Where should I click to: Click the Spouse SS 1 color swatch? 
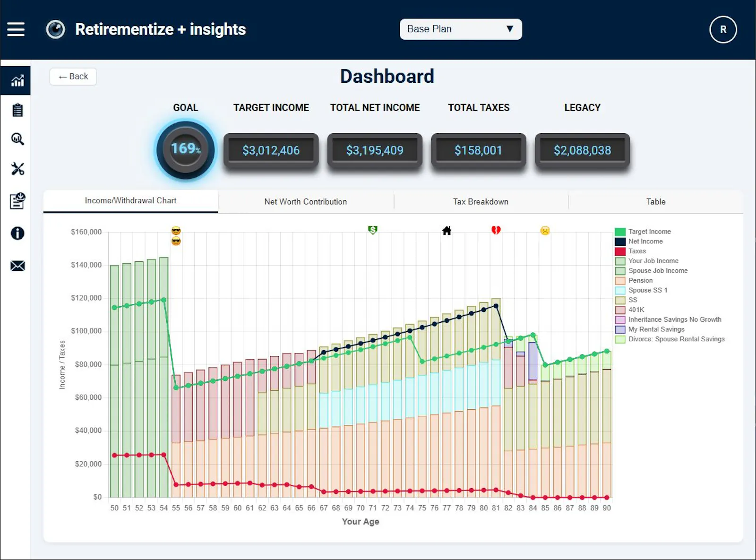click(620, 291)
